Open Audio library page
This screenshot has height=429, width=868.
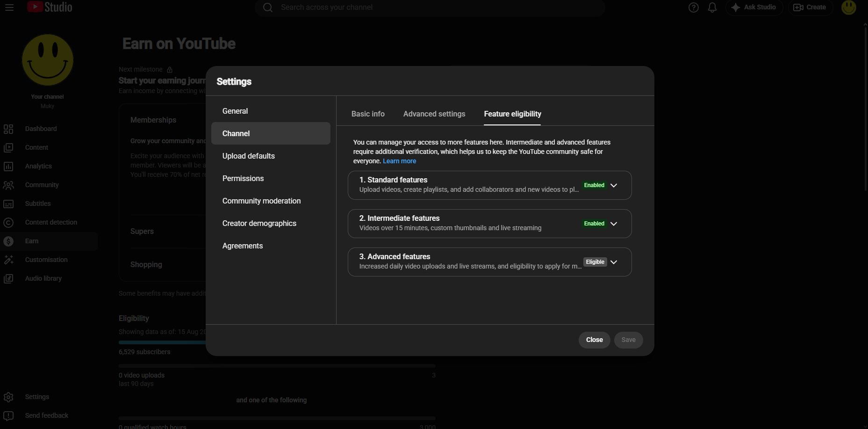[x=43, y=278]
